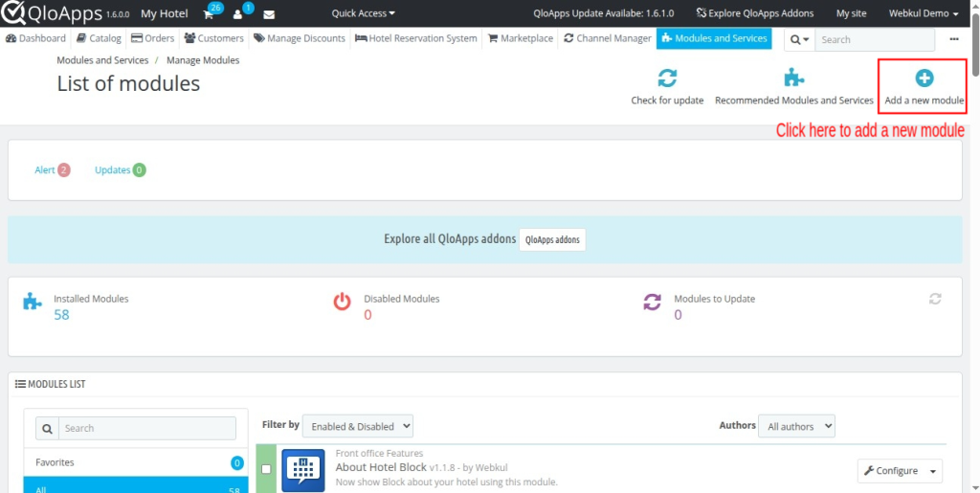The width and height of the screenshot is (980, 493).
Task: Open the Alert tab
Action: pos(53,170)
